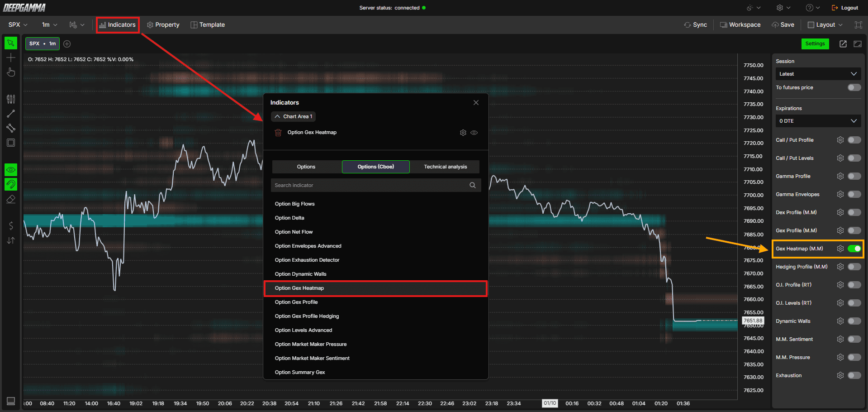Open the Layout dropdown

tap(825, 25)
